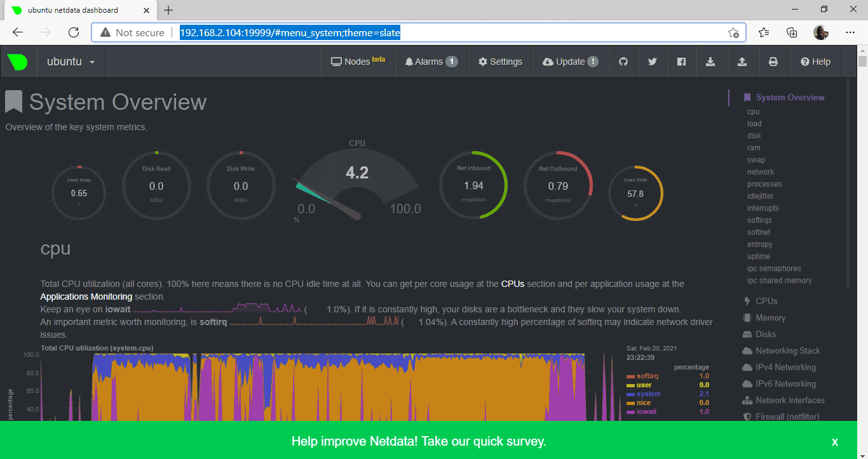Open a new browser tab
The height and width of the screenshot is (459, 868).
pyautogui.click(x=168, y=10)
